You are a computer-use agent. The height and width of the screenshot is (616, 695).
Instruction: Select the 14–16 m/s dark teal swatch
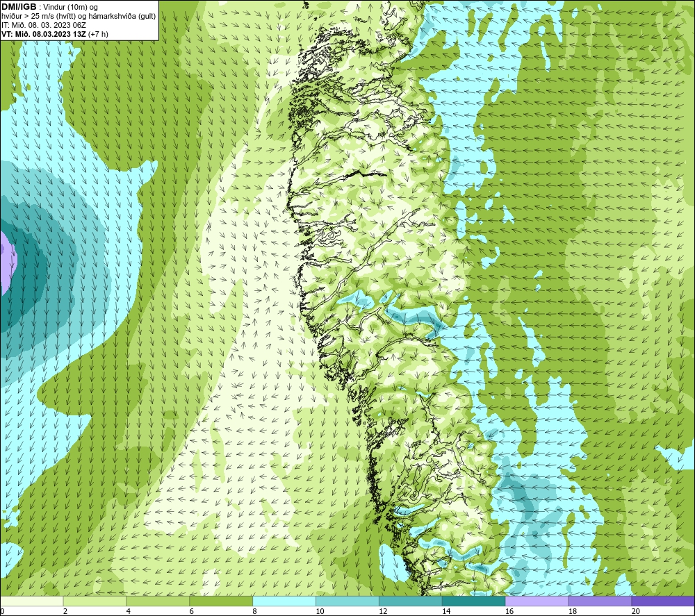click(x=473, y=601)
